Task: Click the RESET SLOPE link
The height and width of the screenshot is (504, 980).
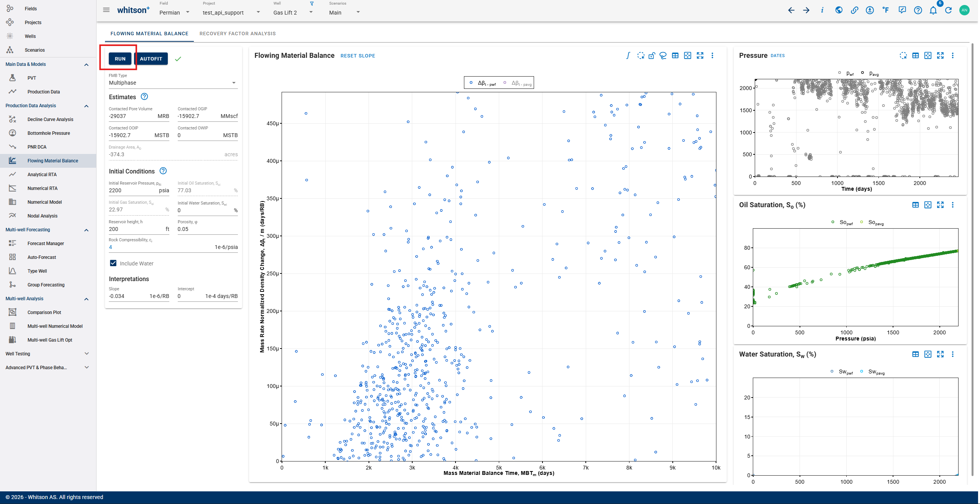Action: tap(357, 56)
